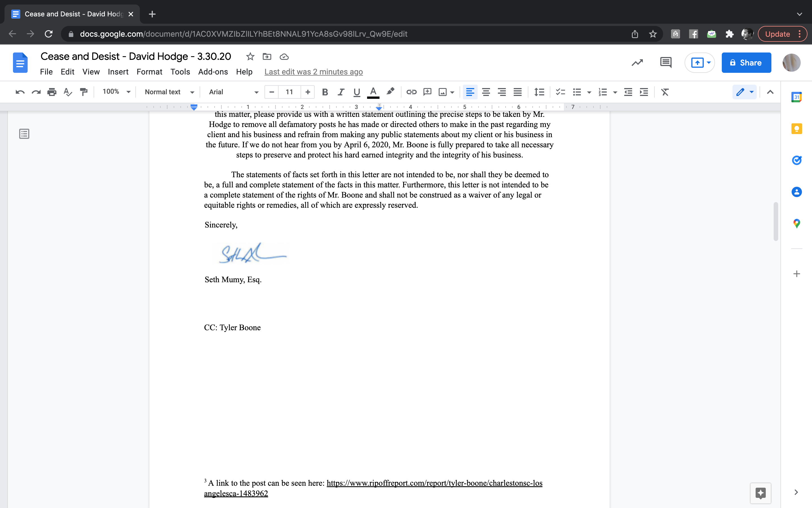Set right alignment
This screenshot has height=508, width=812.
(502, 92)
